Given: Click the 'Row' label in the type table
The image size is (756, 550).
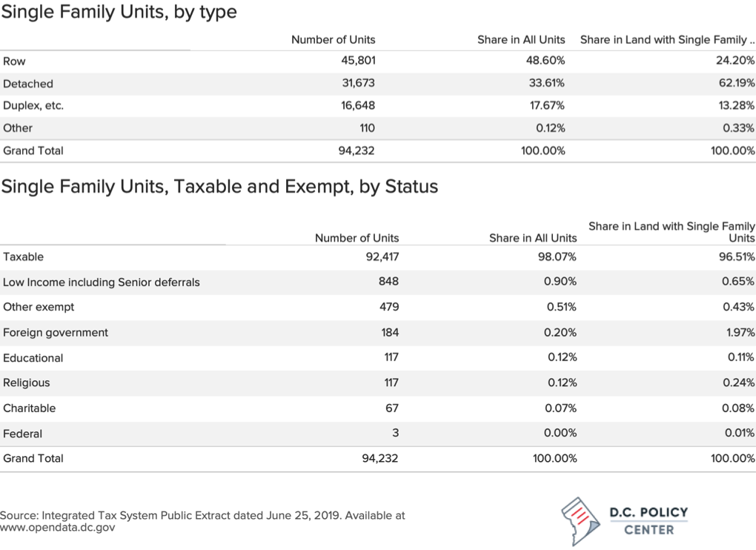Looking at the screenshot, I should pyautogui.click(x=14, y=62).
